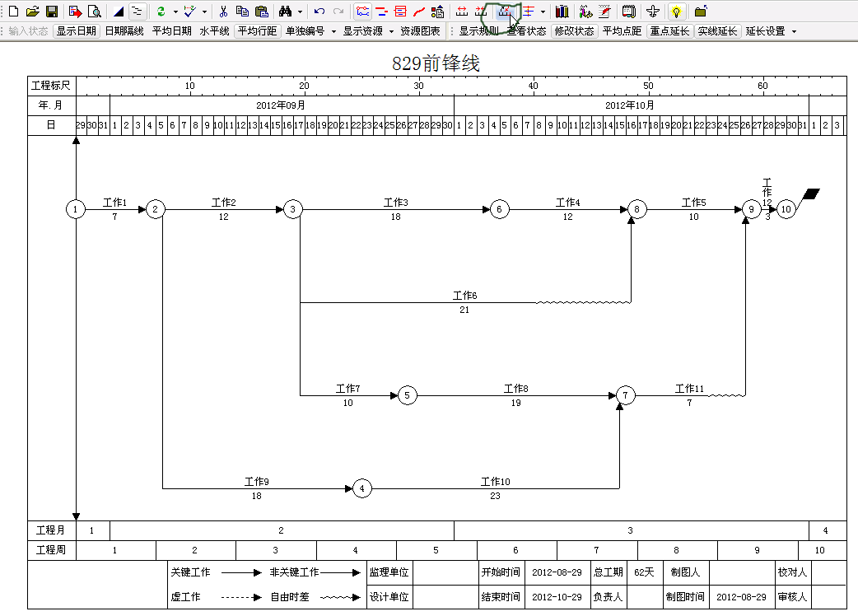Select node 10 circle at diagram end
Viewport: 858px width, 616px height.
786,209
